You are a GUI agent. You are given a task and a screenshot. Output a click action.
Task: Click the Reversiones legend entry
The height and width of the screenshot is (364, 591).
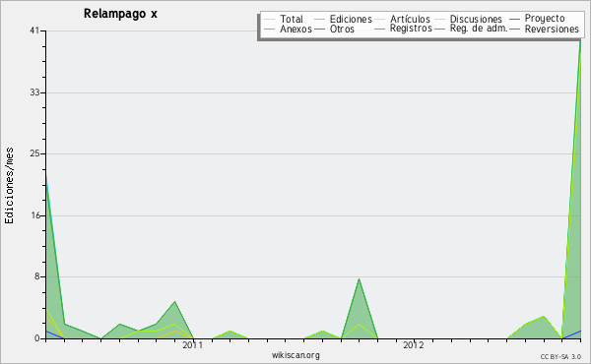click(x=552, y=29)
